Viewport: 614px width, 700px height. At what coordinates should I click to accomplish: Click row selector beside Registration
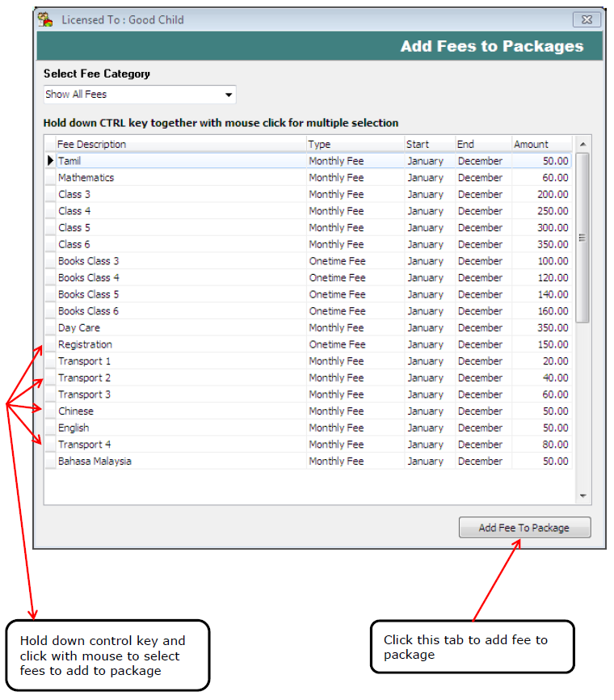(x=50, y=344)
